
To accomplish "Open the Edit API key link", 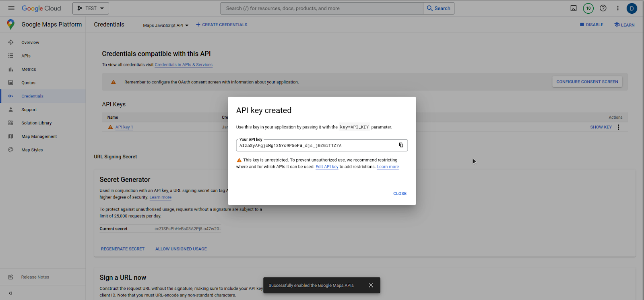I will click(327, 167).
